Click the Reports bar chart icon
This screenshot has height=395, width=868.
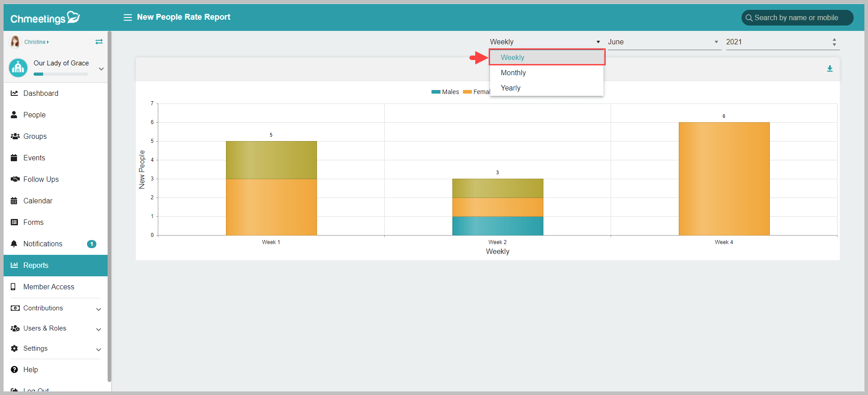(14, 265)
